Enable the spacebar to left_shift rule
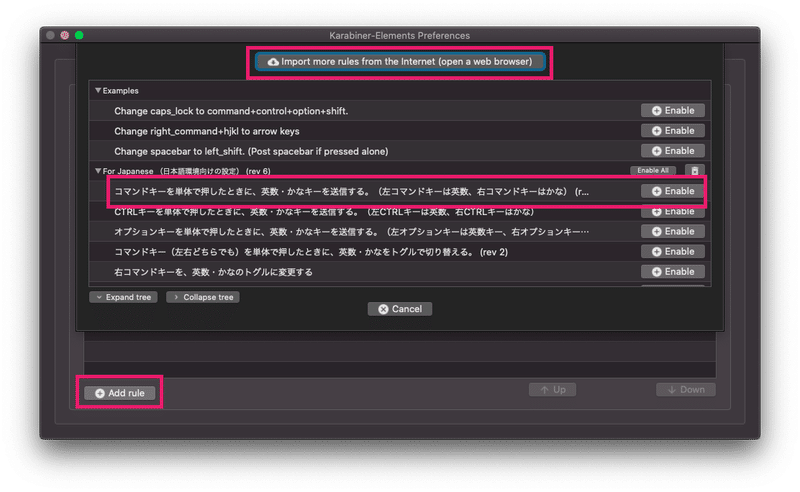 tap(673, 151)
